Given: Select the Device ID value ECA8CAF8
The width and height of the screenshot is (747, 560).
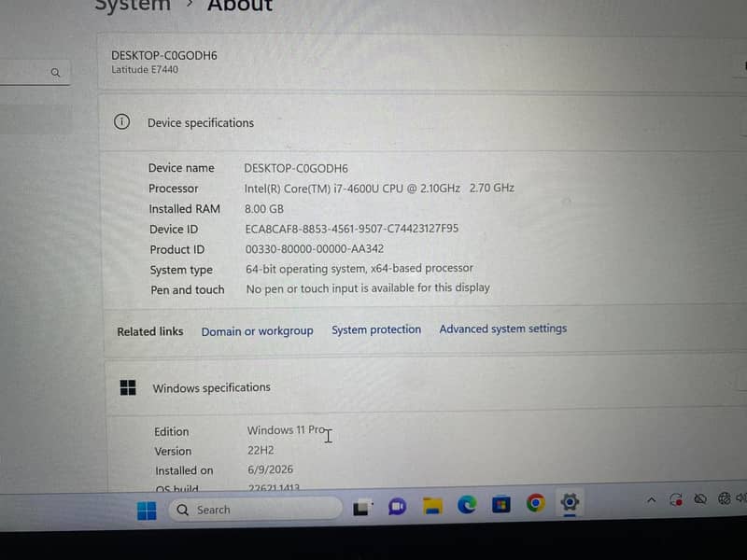Looking at the screenshot, I should point(352,229).
